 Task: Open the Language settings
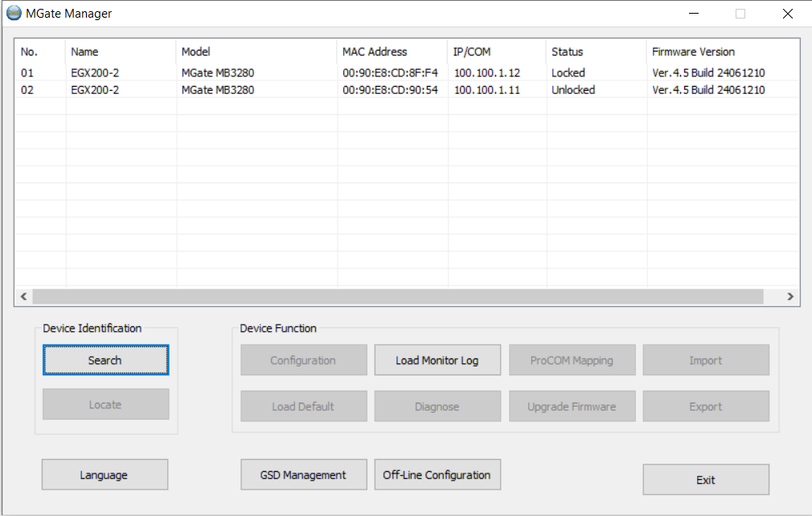(105, 474)
